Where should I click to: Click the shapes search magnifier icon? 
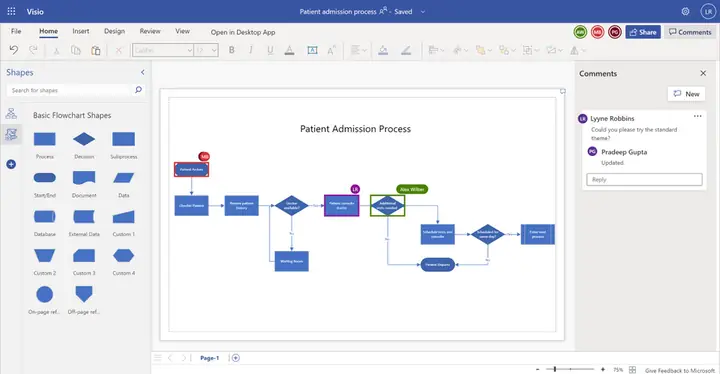coord(138,90)
